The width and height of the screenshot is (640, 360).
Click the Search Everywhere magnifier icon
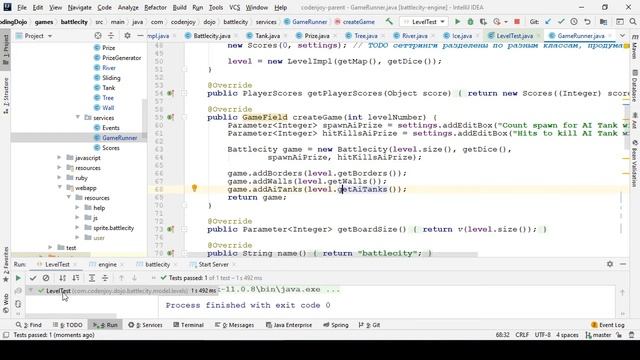pyautogui.click(x=633, y=22)
